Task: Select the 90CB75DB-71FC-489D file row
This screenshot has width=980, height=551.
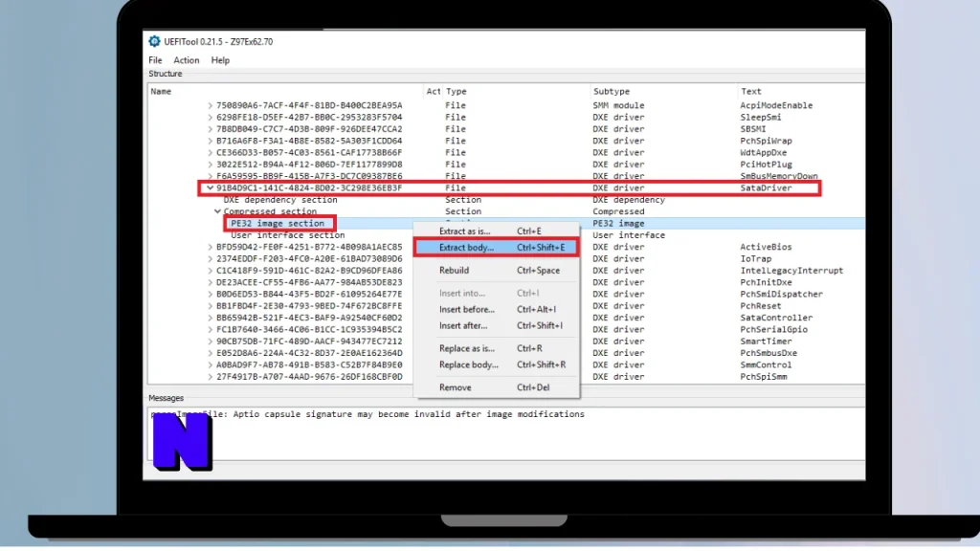Action: [309, 342]
